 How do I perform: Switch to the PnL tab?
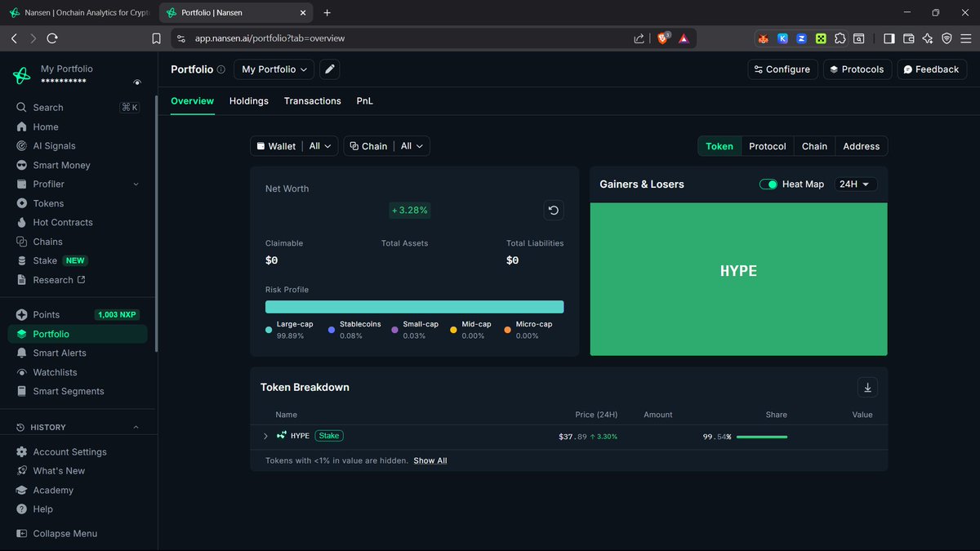(365, 101)
